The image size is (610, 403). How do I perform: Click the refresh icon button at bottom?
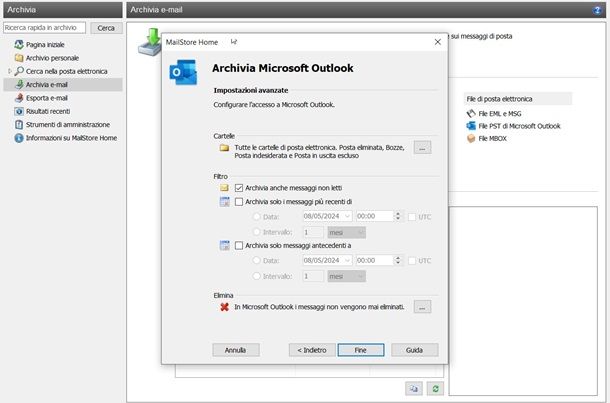(x=435, y=388)
